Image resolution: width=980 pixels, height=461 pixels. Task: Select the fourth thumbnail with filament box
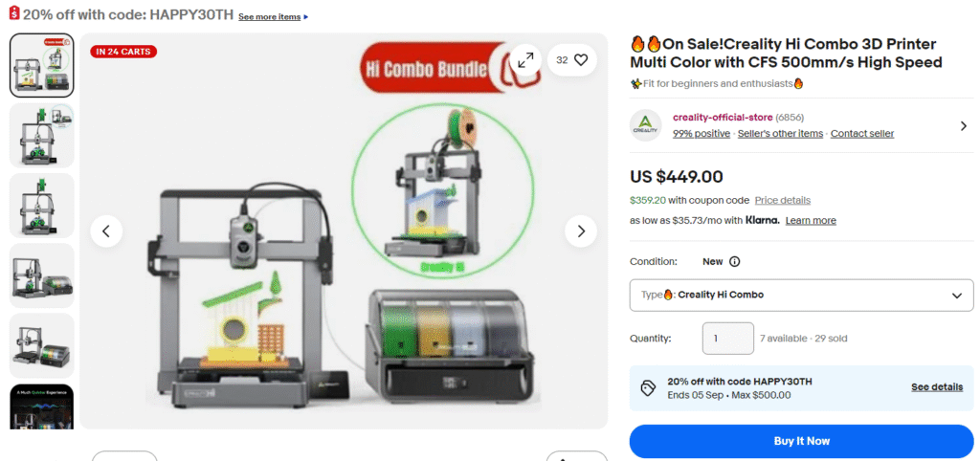click(42, 275)
